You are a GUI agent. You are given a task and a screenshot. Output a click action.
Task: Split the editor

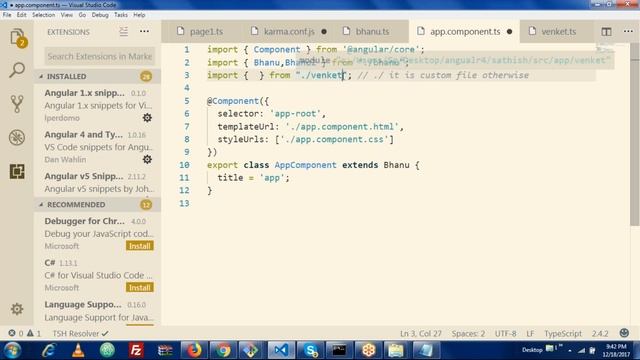(606, 31)
